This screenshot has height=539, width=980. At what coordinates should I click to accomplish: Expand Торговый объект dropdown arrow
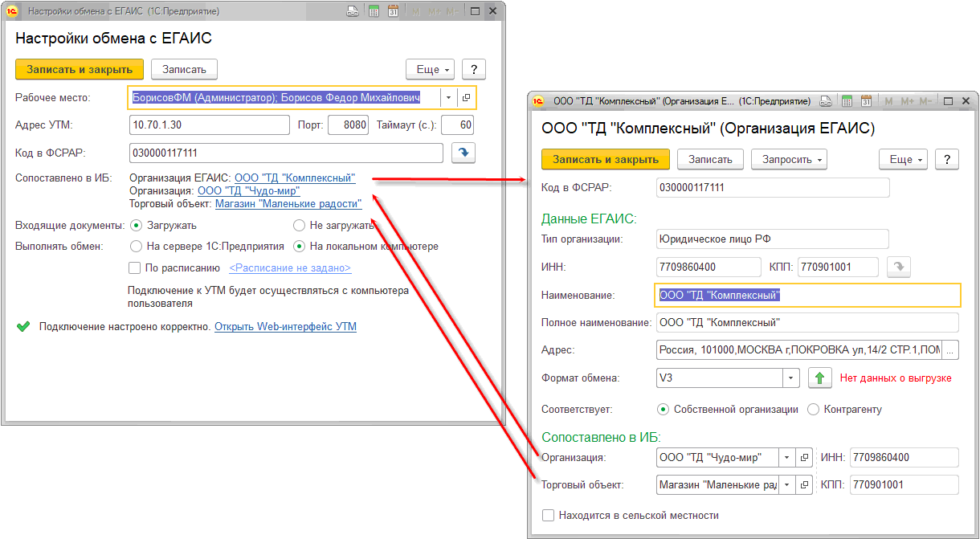tap(786, 485)
